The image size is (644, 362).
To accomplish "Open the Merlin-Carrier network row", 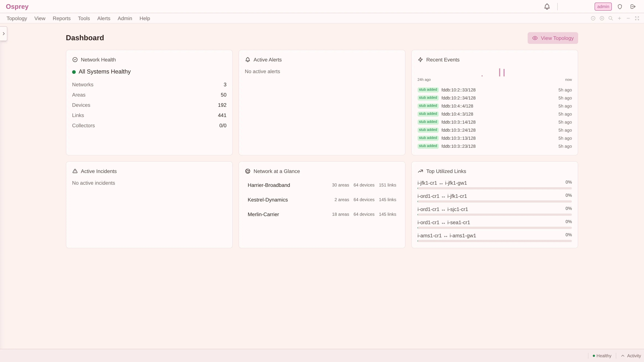I will coord(322,214).
